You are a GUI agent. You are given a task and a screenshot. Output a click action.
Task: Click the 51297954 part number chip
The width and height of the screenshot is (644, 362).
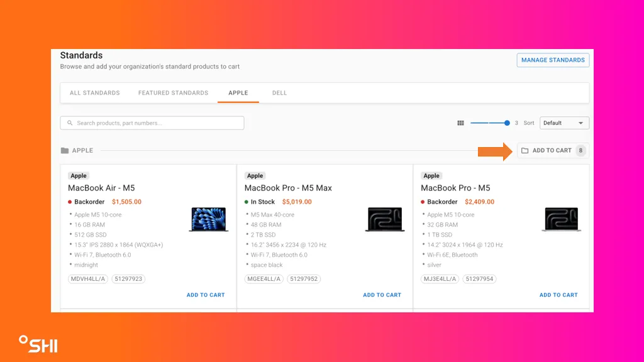(x=480, y=278)
